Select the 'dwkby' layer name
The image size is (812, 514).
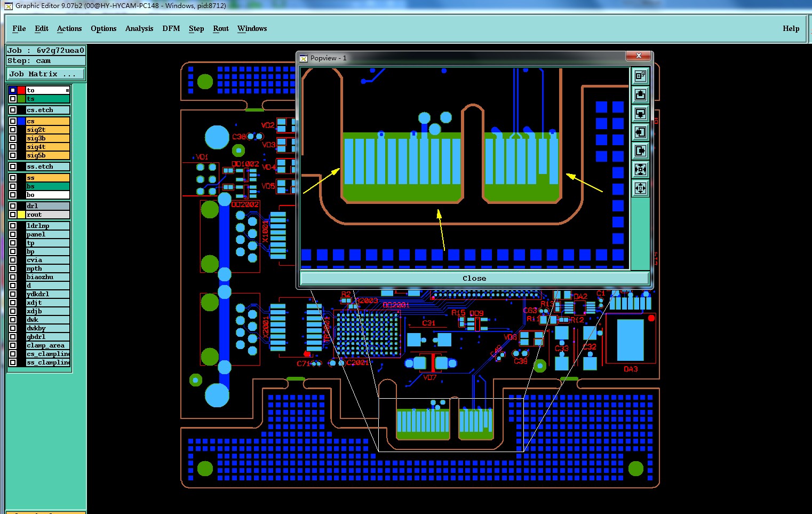(x=48, y=328)
